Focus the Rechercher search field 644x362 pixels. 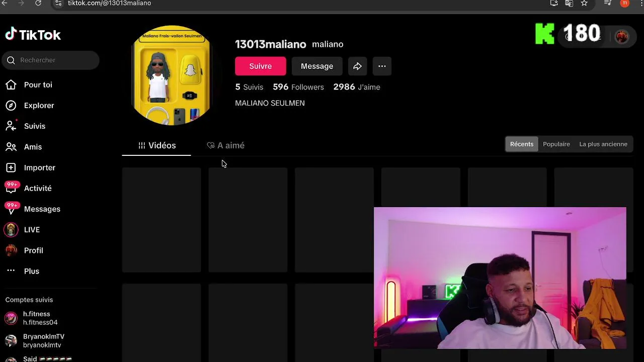(x=50, y=60)
